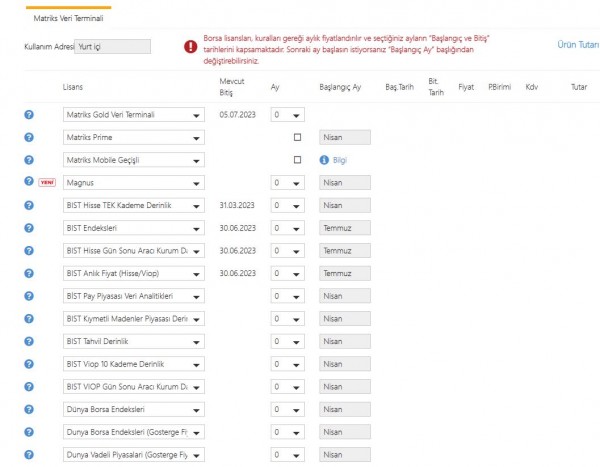Screen dimensions: 600x467
Task: Open the Ürün Tutarı link
Action: coord(578,45)
